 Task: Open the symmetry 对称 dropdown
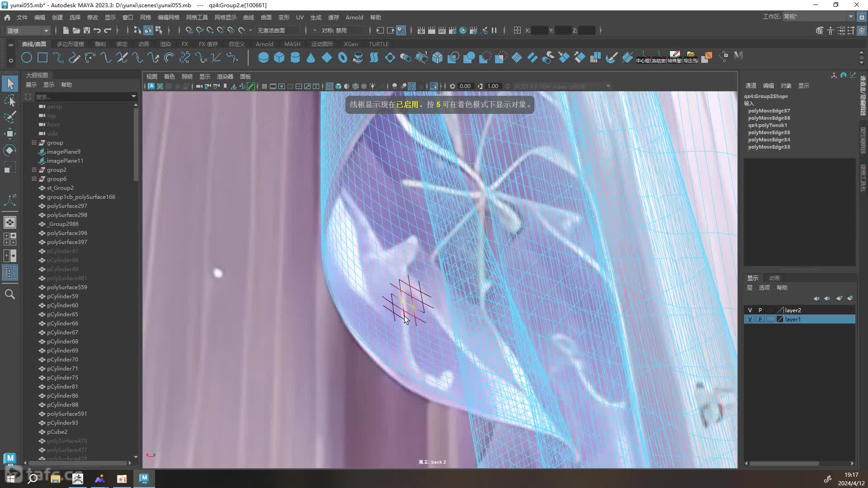[x=342, y=30]
